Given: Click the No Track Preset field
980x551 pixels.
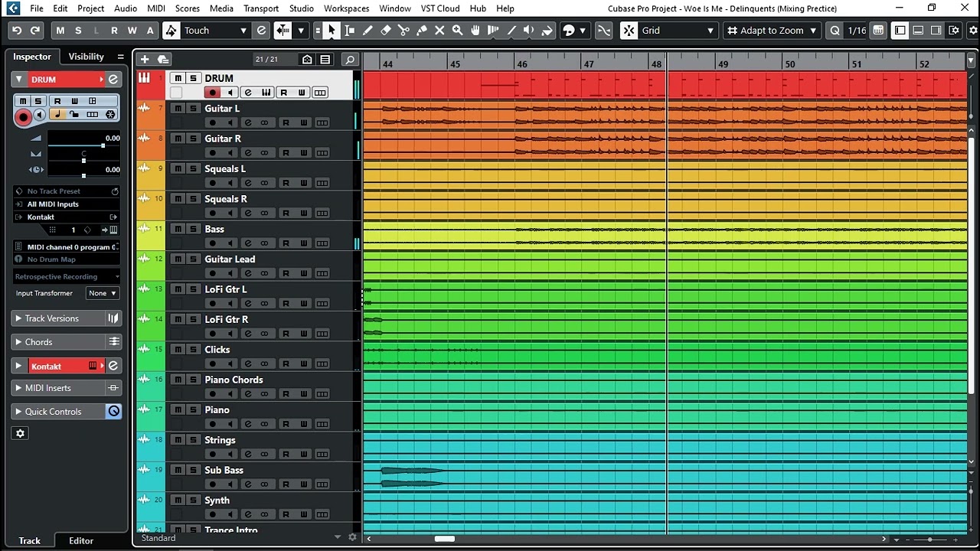Looking at the screenshot, I should coord(67,191).
